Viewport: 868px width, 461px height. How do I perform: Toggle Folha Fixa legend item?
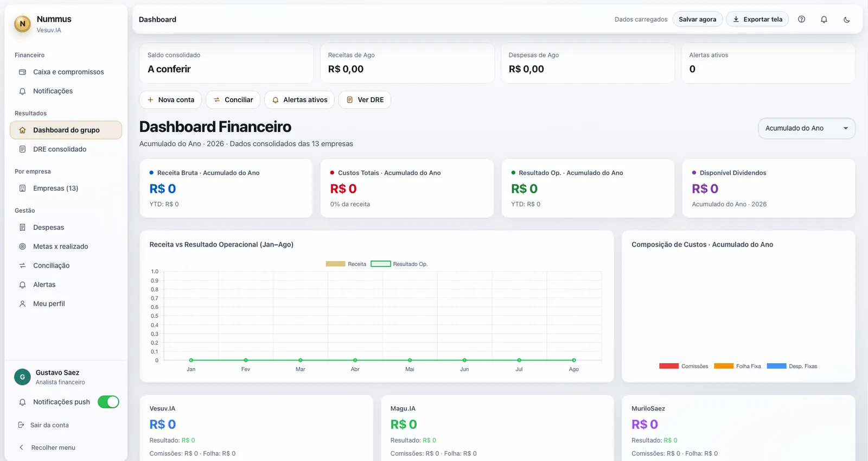coord(737,366)
